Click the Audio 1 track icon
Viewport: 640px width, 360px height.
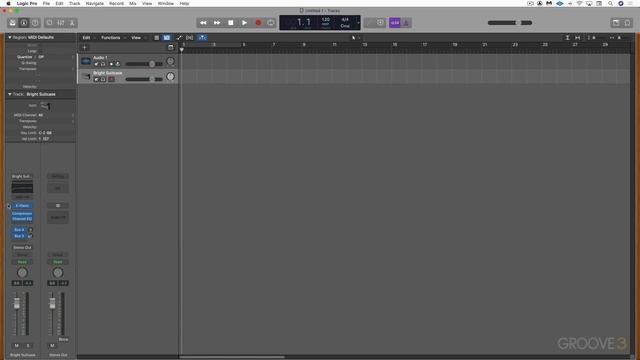86,61
